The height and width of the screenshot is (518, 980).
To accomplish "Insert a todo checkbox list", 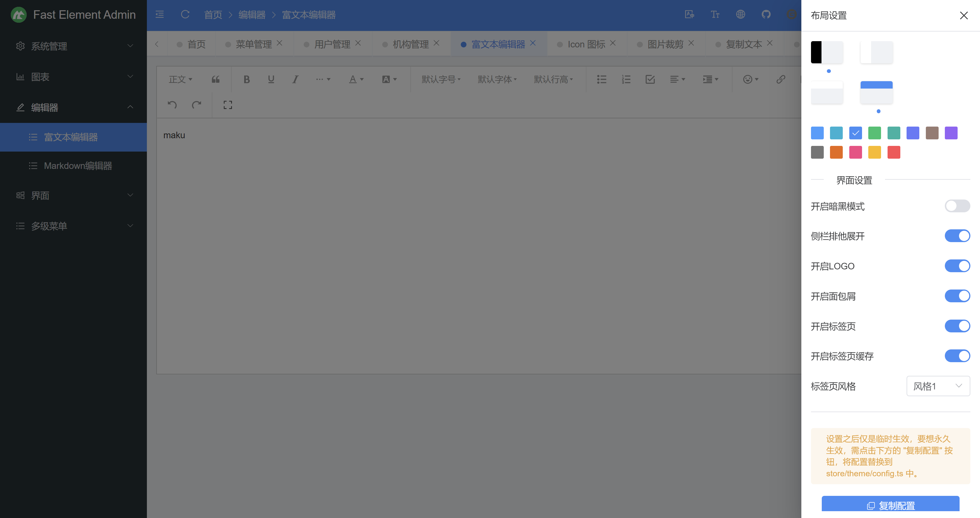I will coord(650,79).
